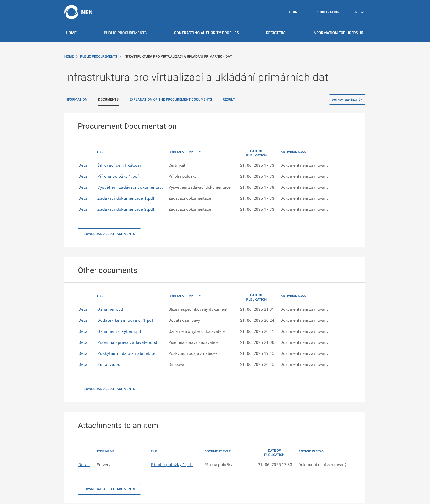The width and height of the screenshot is (430, 504).
Task: Open the Authorized Section button
Action: click(347, 99)
